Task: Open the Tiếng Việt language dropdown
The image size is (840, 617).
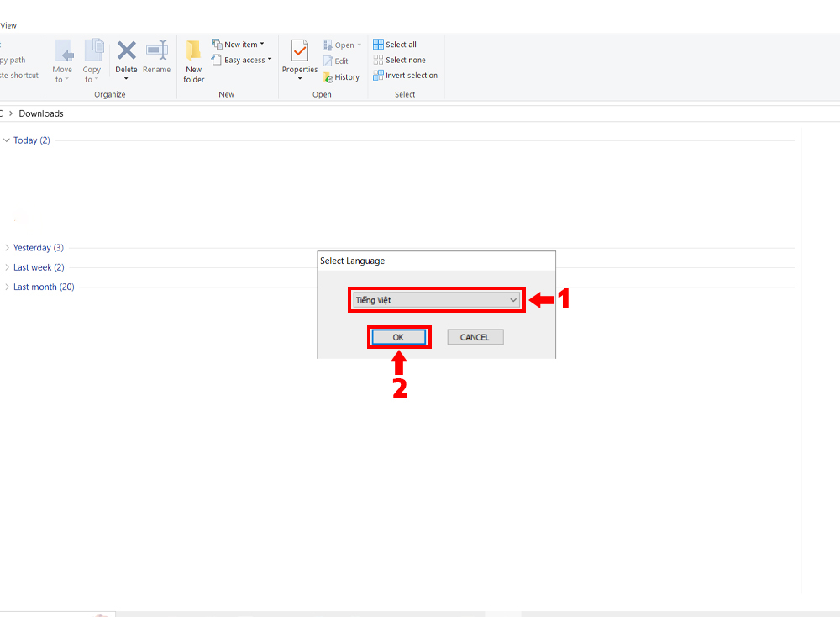Action: [x=436, y=299]
